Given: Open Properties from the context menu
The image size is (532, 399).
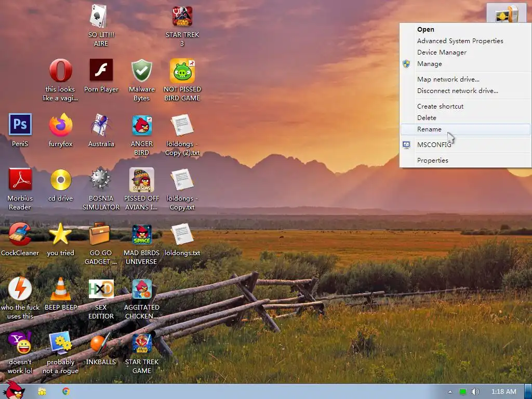Looking at the screenshot, I should coord(465,161).
